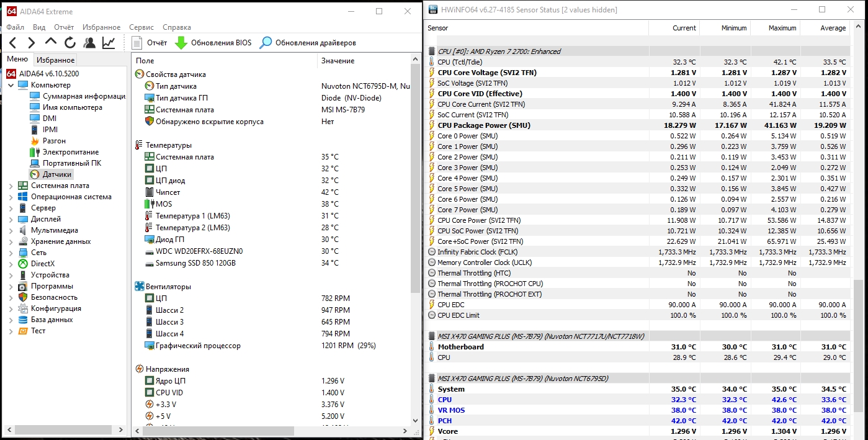Image resolution: width=868 pixels, height=440 pixels.
Task: Refresh the sensor readings
Action: pos(70,43)
